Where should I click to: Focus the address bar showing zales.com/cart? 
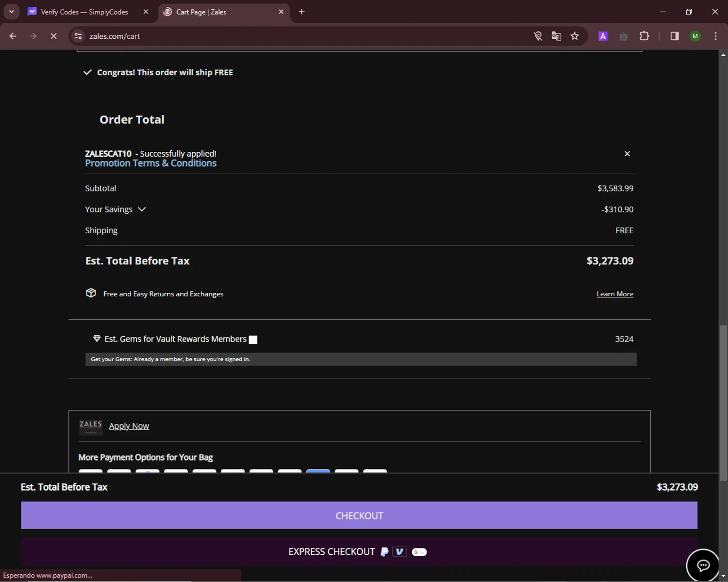tap(306, 36)
